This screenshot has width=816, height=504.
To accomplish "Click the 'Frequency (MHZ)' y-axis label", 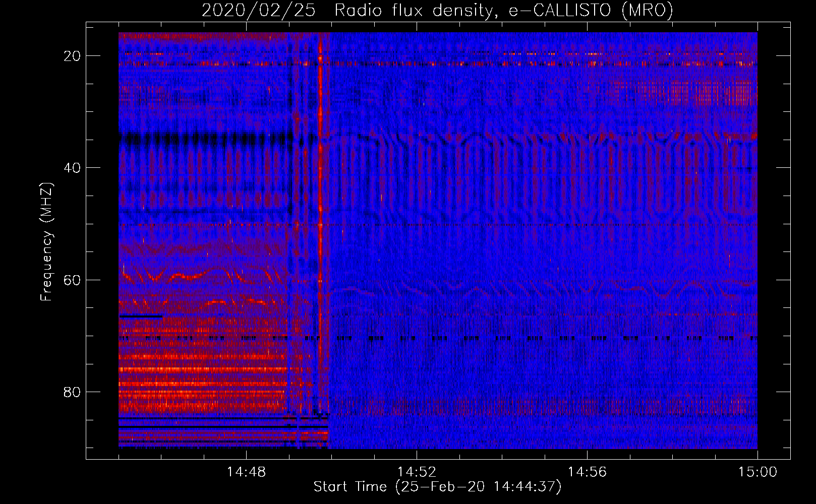I will click(x=46, y=241).
